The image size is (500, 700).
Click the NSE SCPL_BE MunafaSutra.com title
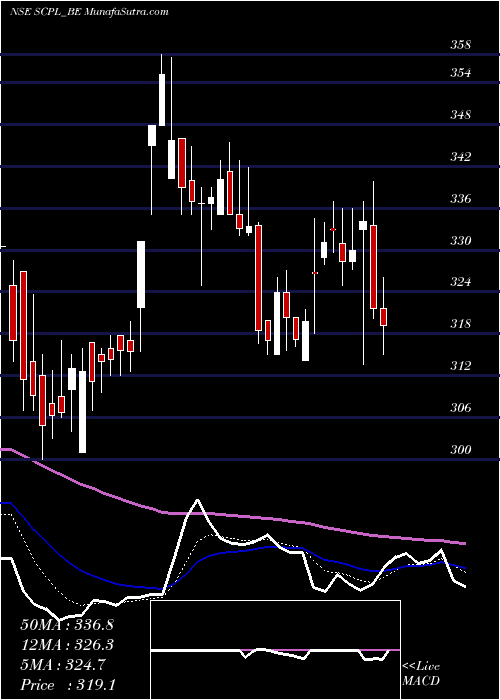[x=89, y=12]
